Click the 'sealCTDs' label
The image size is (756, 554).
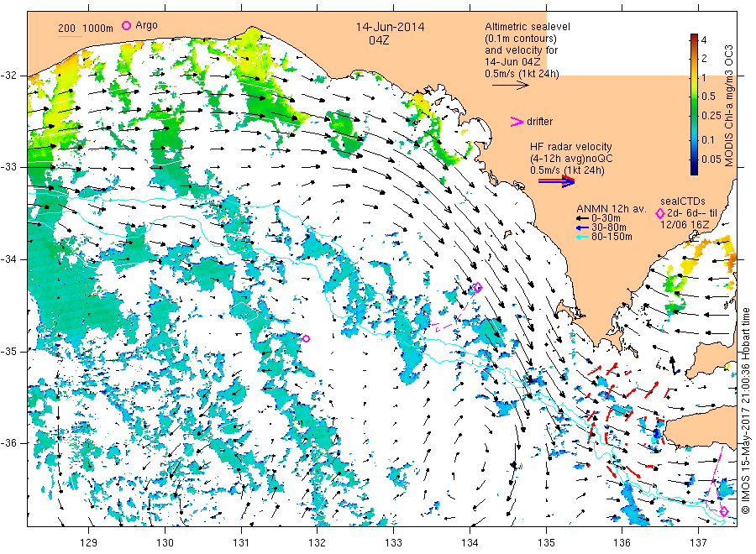(x=682, y=201)
